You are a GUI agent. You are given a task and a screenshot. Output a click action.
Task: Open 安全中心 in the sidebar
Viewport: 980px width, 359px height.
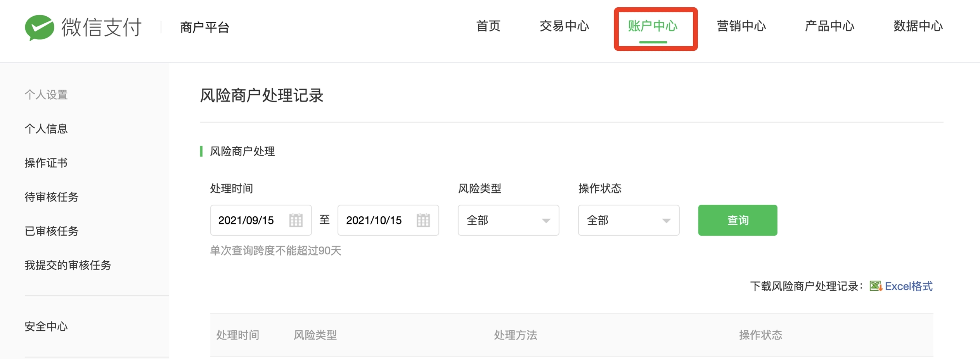point(46,326)
